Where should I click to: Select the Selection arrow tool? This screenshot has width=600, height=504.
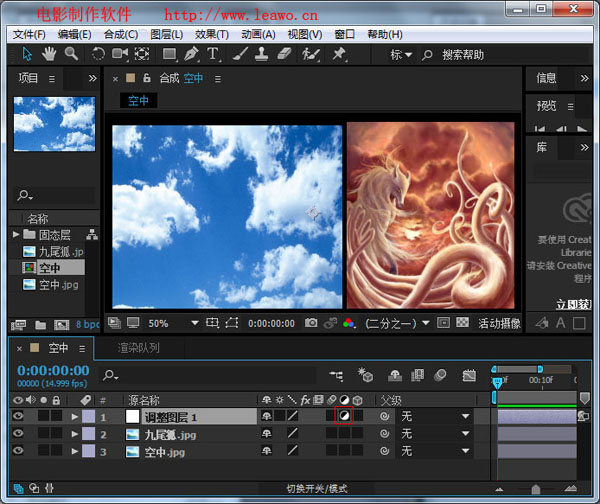click(26, 54)
